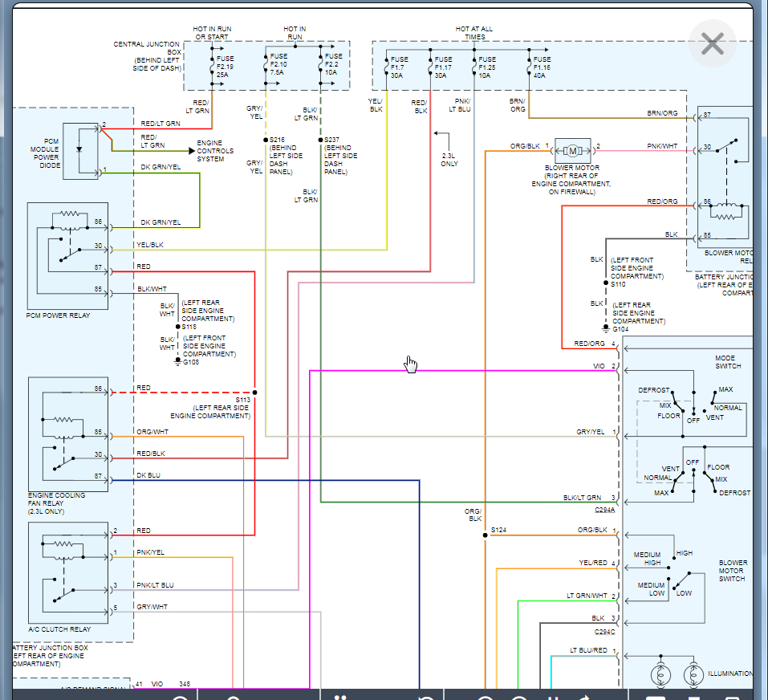Click the C294A connector label
Screen dimensions: 768x700
click(604, 510)
